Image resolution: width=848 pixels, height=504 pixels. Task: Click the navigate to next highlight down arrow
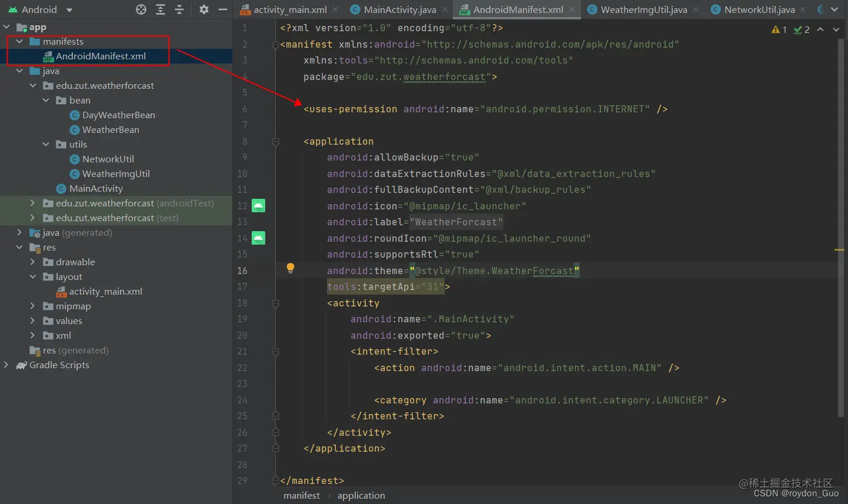[836, 29]
